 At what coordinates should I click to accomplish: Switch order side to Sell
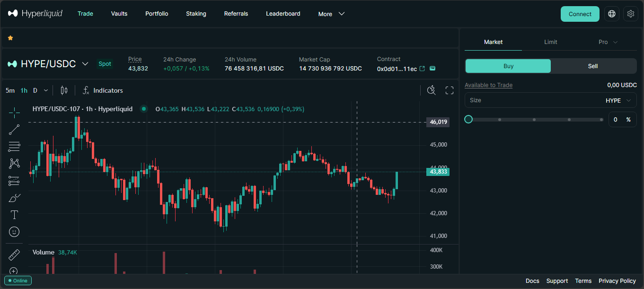coord(593,66)
